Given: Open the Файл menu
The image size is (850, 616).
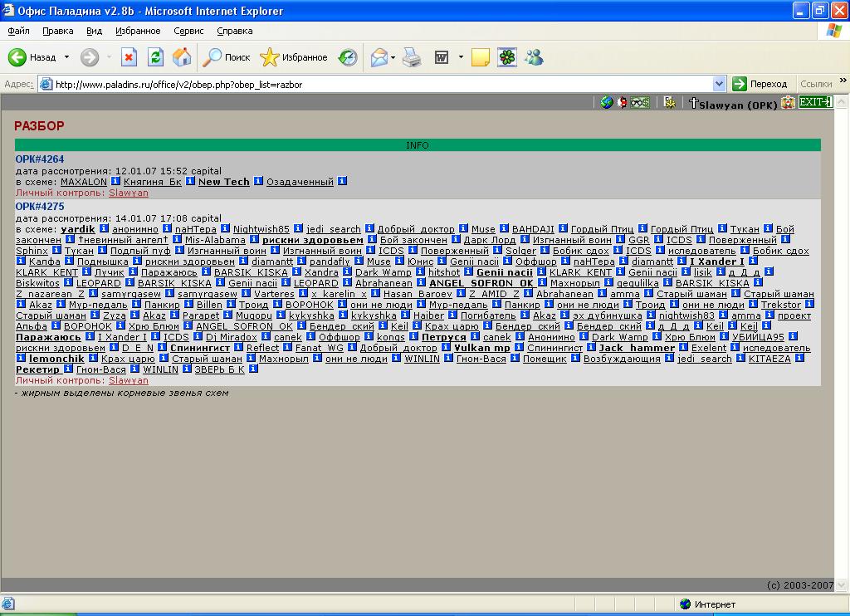Looking at the screenshot, I should (18, 31).
